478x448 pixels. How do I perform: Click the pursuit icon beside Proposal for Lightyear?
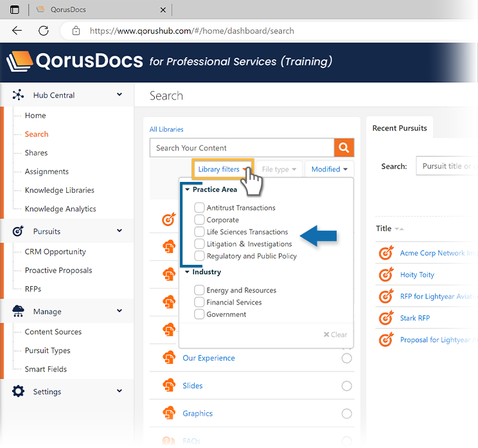pyautogui.click(x=386, y=339)
